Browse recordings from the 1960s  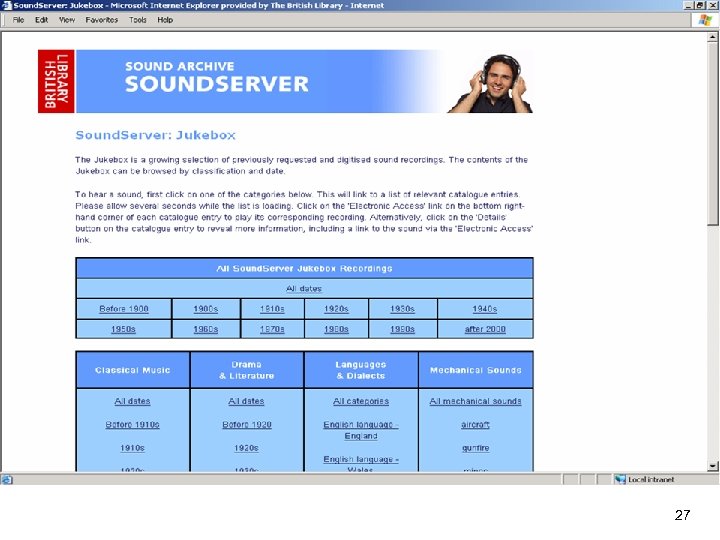205,329
